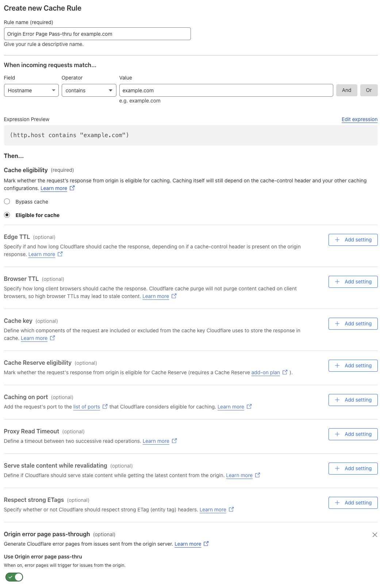The image size is (384, 588).
Task: Click external link icon in Proxy Read Timeout section
Action: (174, 441)
